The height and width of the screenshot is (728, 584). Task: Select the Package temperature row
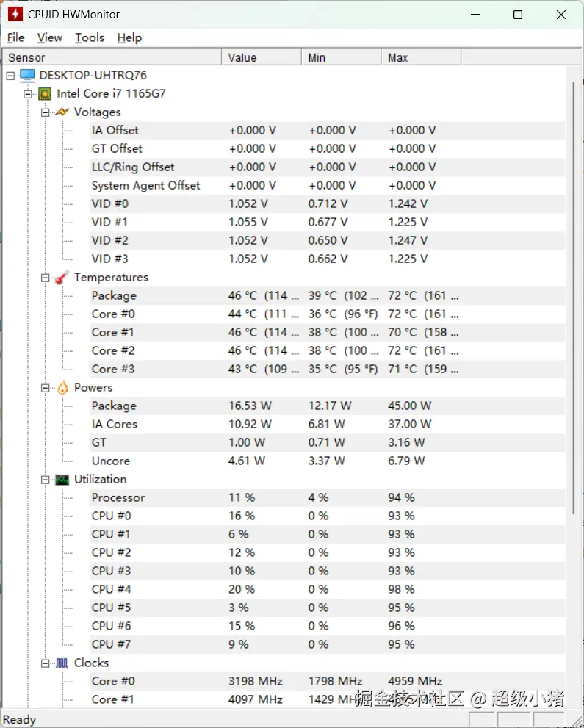pyautogui.click(x=114, y=295)
